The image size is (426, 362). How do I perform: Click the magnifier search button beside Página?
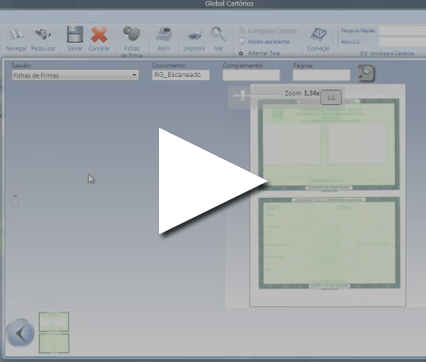tap(366, 73)
